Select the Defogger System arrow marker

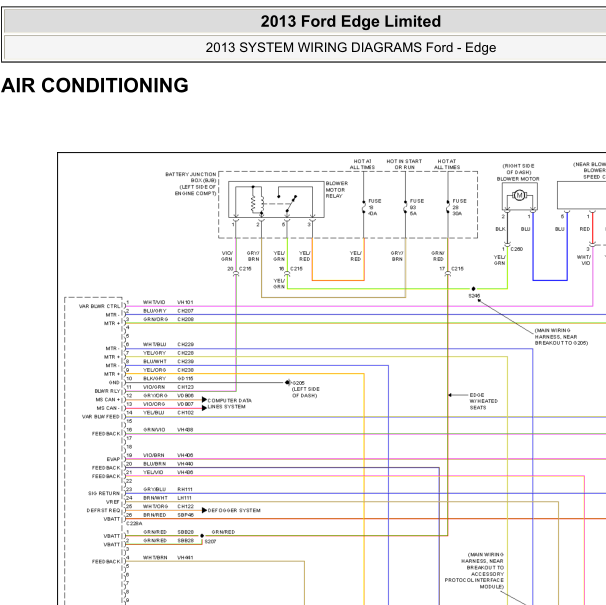click(204, 510)
